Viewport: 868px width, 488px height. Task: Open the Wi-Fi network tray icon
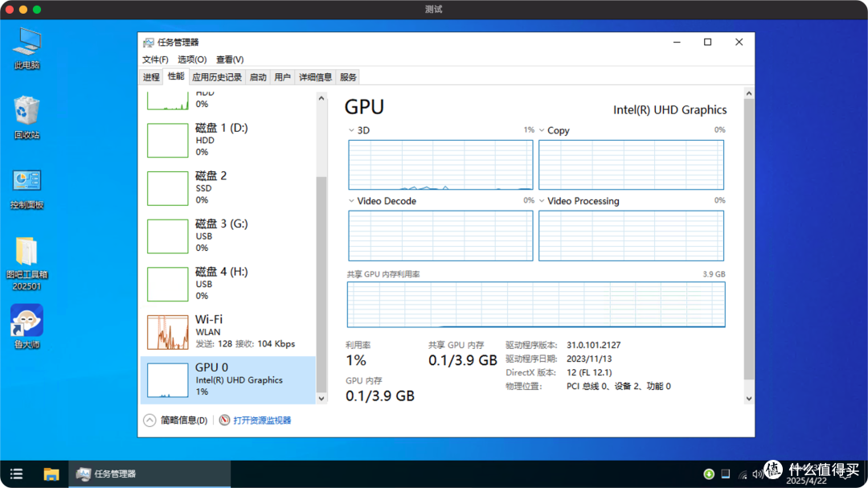click(743, 474)
